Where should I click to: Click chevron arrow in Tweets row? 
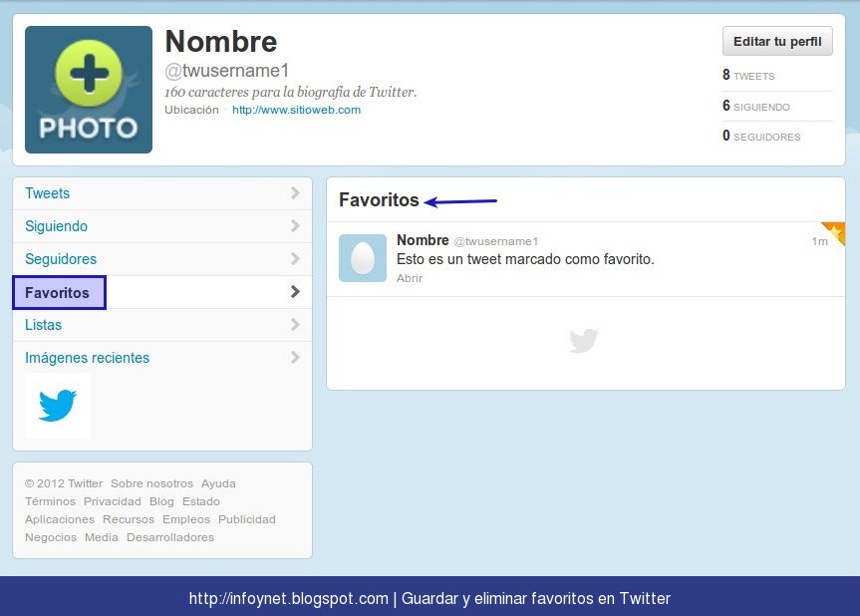[x=295, y=193]
